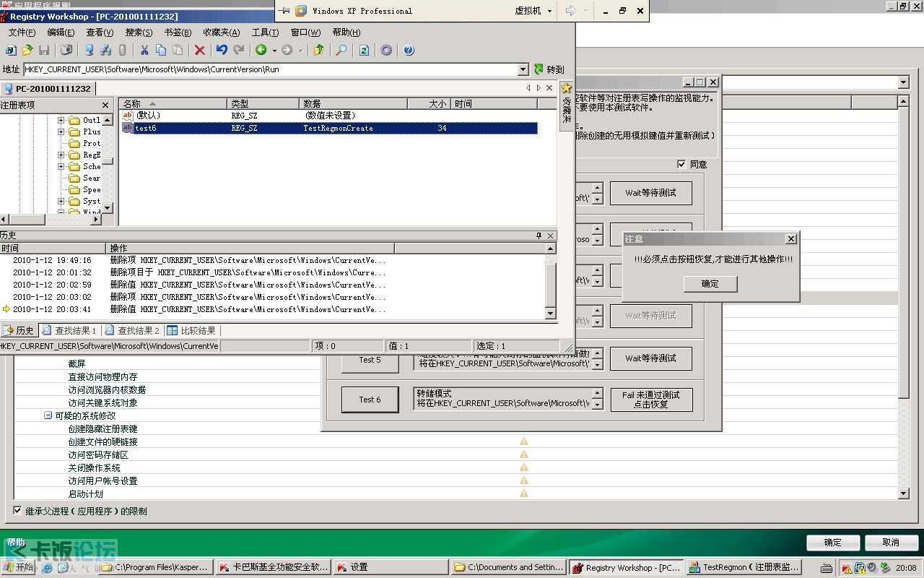Expand the Plus registry key
924x578 pixels.
(x=61, y=132)
